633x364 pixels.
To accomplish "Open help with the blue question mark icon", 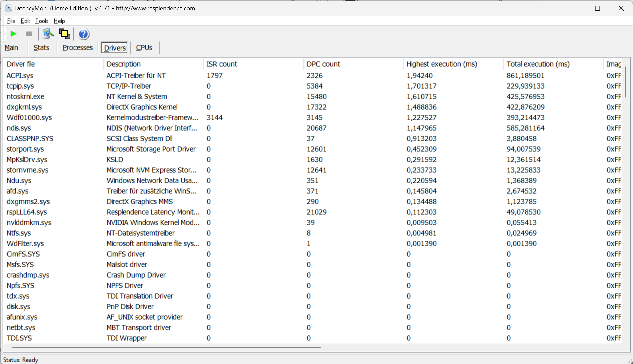I will pos(83,34).
